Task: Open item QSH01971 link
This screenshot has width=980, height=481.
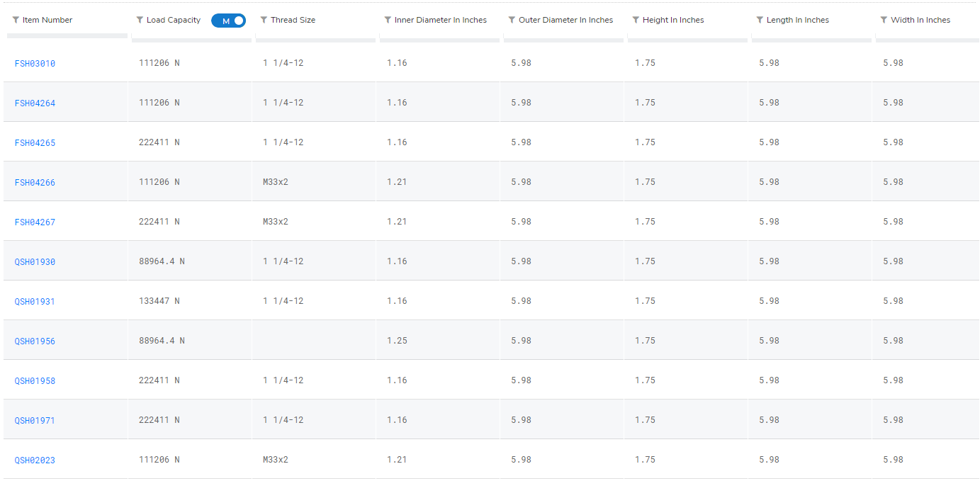Action: (x=35, y=421)
